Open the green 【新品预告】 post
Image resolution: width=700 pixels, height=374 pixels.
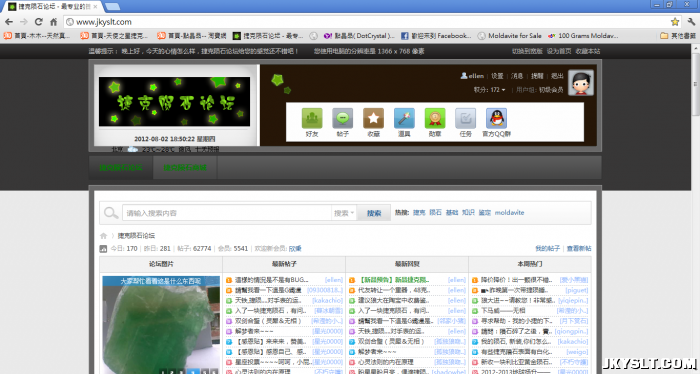coord(394,280)
